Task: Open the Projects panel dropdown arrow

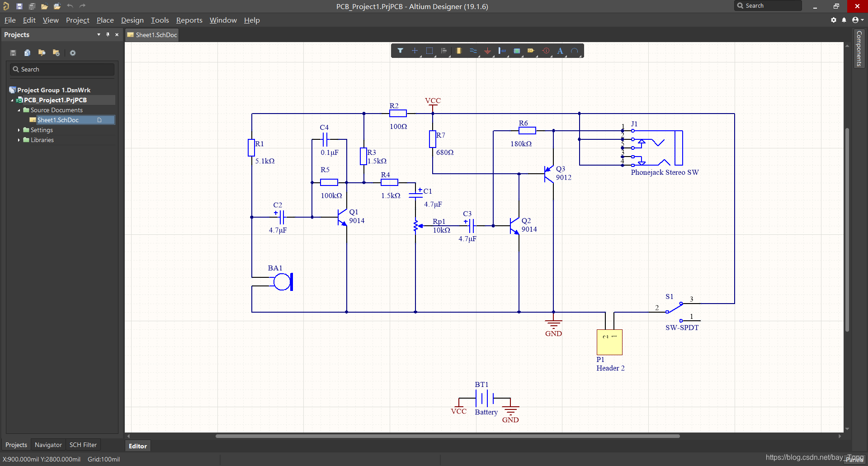Action: (99, 34)
